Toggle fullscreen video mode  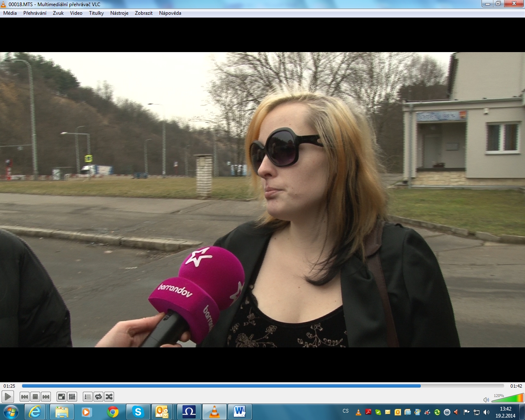tap(61, 397)
